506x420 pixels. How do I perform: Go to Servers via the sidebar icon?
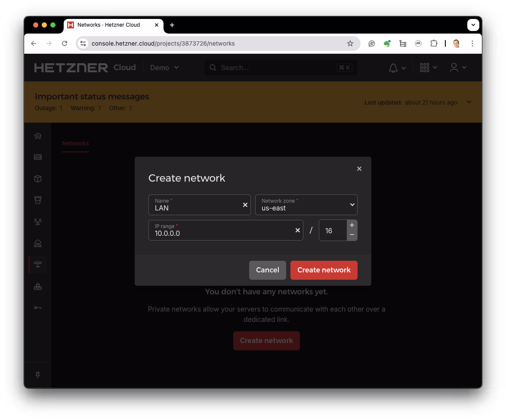click(x=38, y=157)
